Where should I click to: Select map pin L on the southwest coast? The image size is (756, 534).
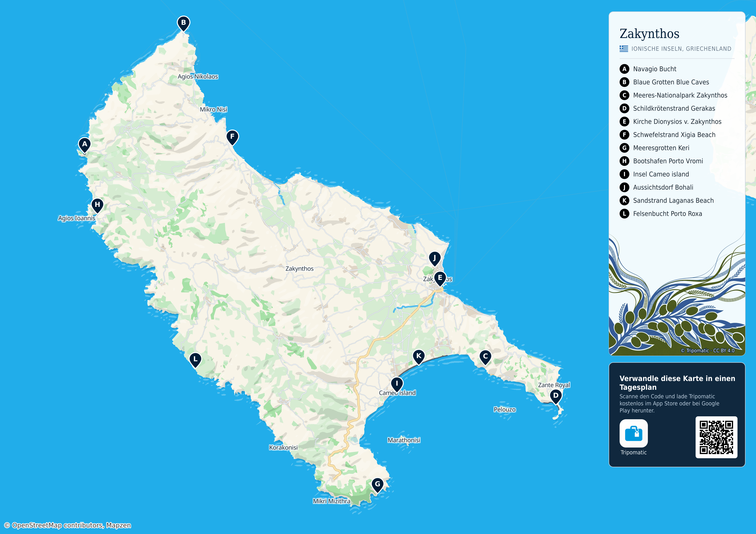pos(195,360)
